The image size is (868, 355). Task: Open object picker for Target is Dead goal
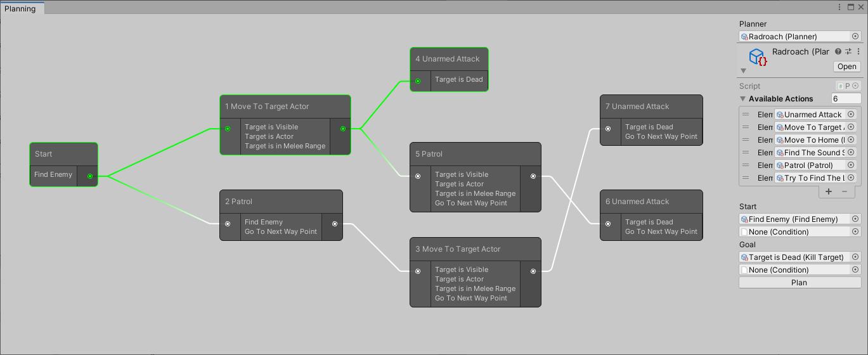click(x=855, y=257)
